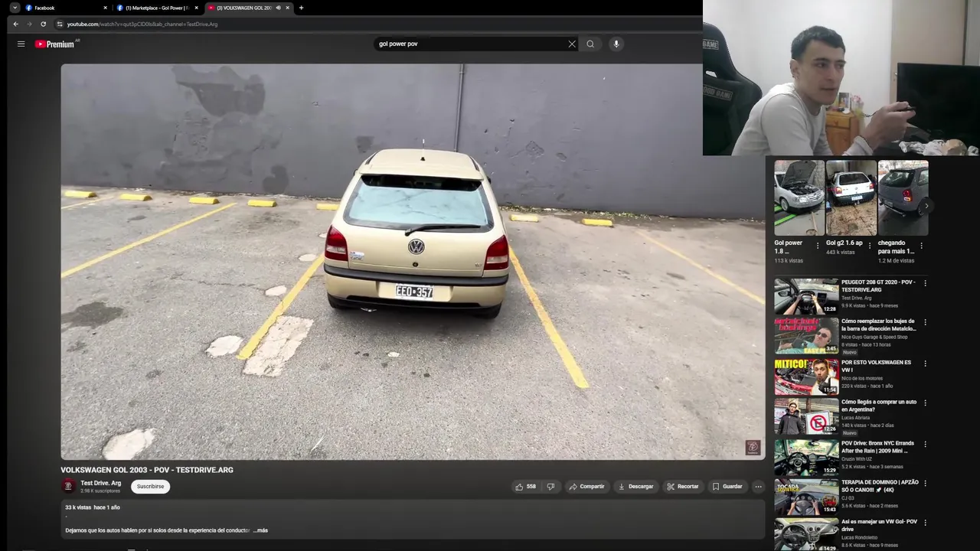Image resolution: width=980 pixels, height=551 pixels.
Task: Click the video title VOLKSWAGEN GOL 2003
Action: pos(147,470)
